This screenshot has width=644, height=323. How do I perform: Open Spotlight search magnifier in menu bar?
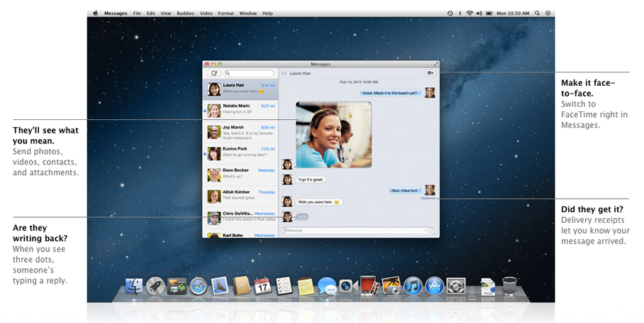tap(537, 13)
